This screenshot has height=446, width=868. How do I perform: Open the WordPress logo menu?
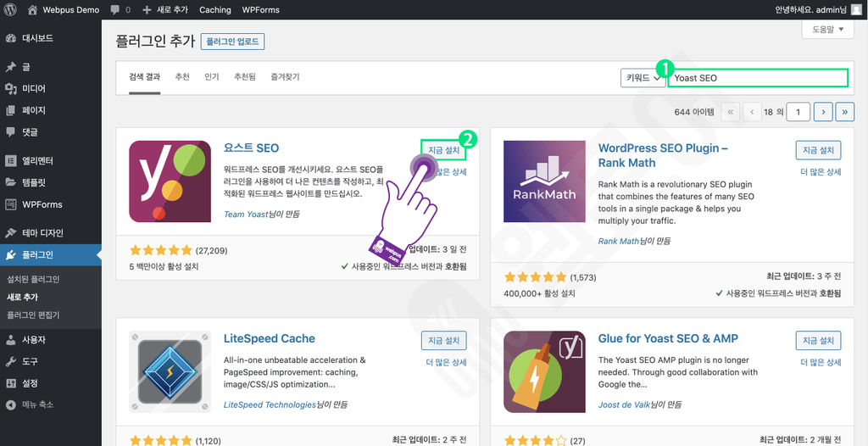12,9
